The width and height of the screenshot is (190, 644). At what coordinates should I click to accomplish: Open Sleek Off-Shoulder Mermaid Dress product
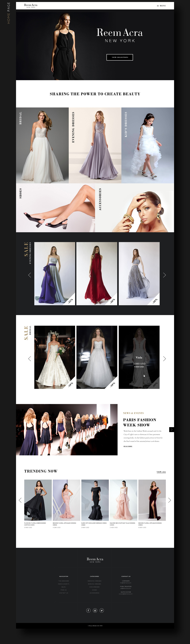click(x=95, y=500)
